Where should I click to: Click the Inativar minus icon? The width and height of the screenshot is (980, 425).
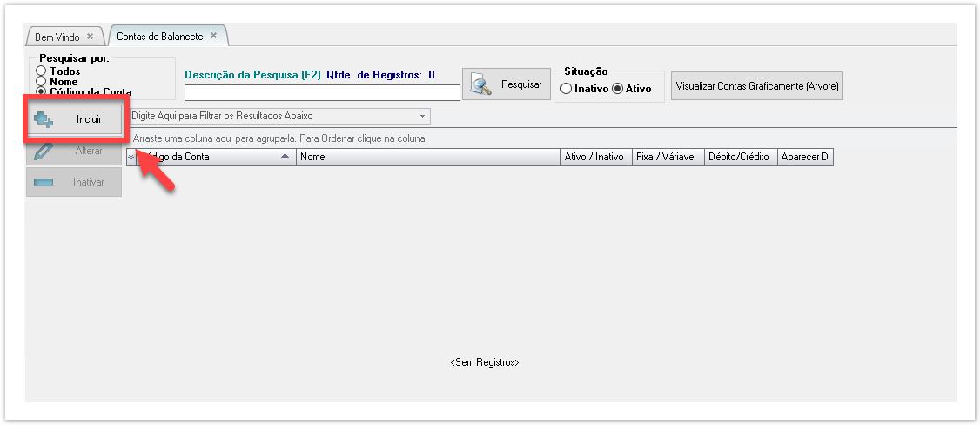pos(43,182)
